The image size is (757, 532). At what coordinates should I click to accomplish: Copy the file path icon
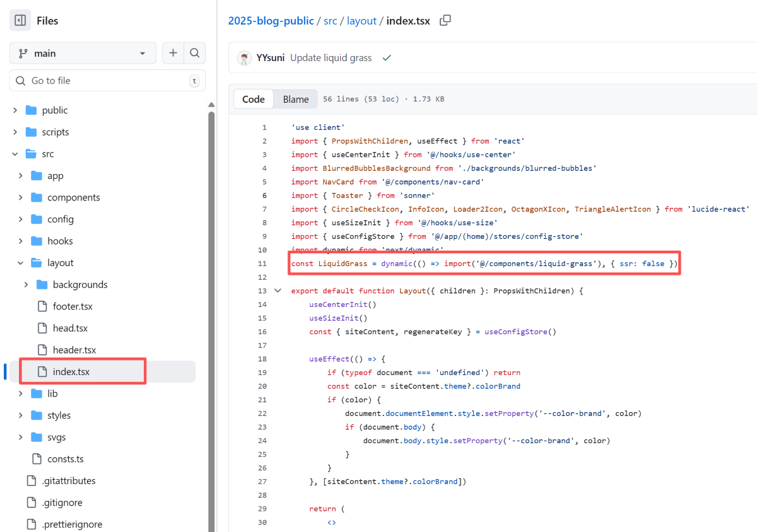[x=445, y=20]
